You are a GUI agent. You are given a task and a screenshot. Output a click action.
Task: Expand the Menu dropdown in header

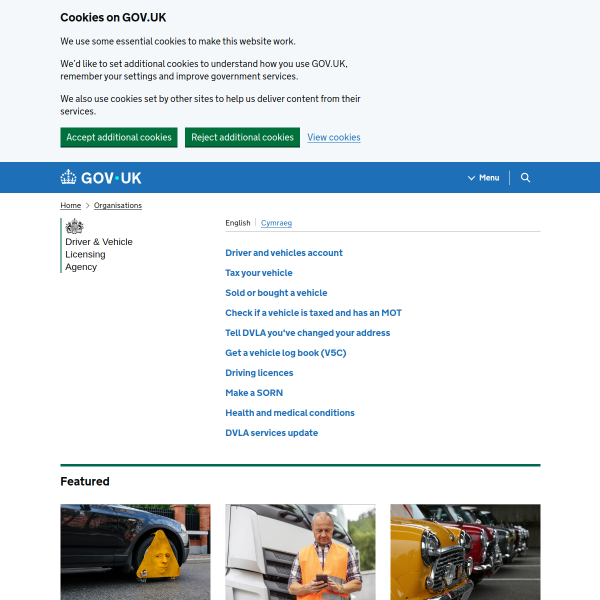(x=484, y=178)
